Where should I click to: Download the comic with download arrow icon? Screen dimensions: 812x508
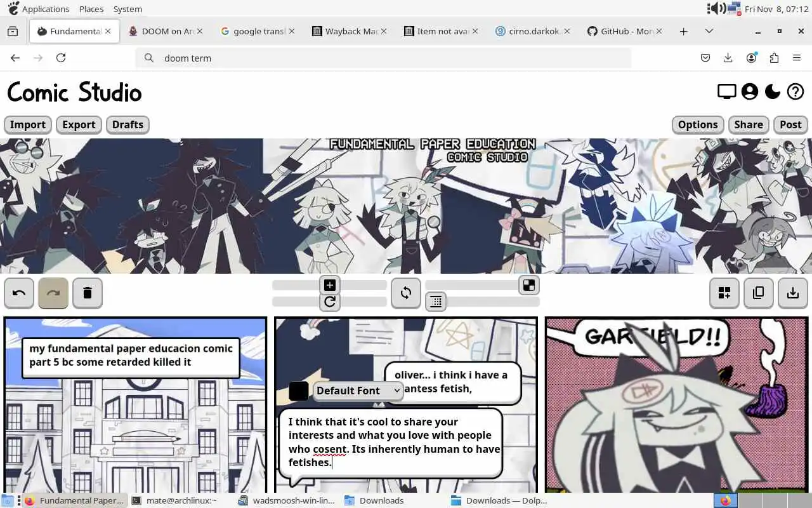[x=793, y=293]
